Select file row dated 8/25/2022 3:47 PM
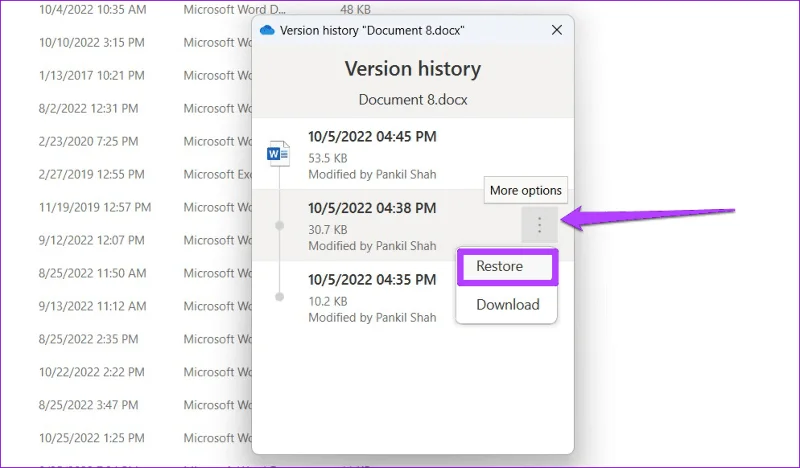 click(145, 405)
